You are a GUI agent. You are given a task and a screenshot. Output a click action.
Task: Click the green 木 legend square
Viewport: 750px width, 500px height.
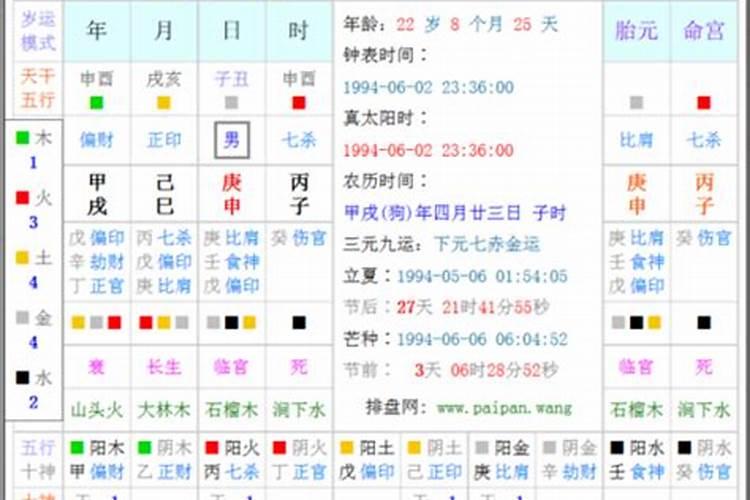(22, 138)
